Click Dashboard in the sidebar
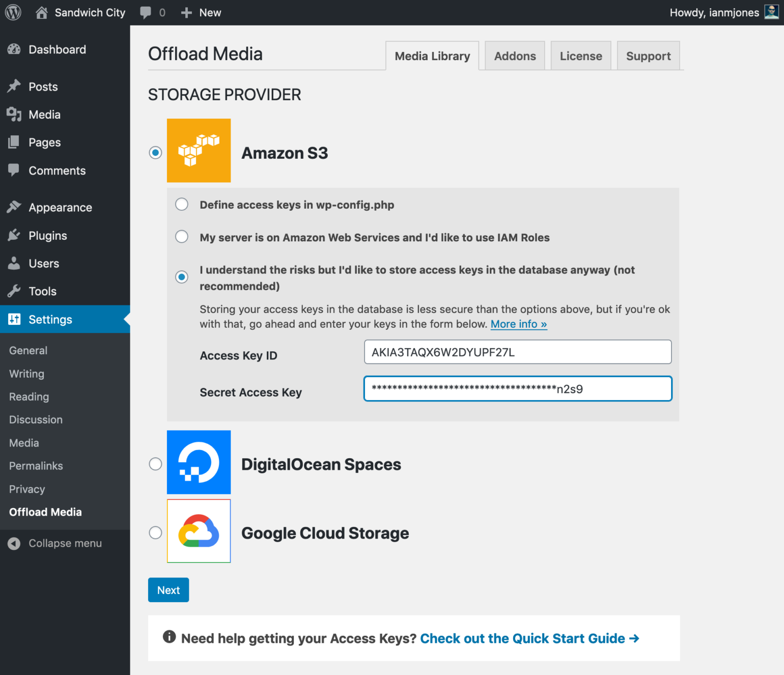784x675 pixels. pos(58,49)
